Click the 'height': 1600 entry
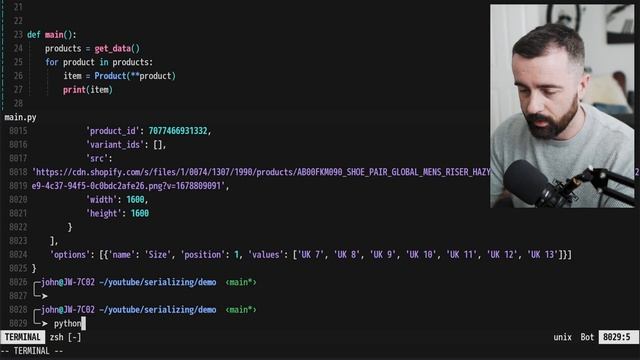The height and width of the screenshot is (360, 640). pos(117,213)
